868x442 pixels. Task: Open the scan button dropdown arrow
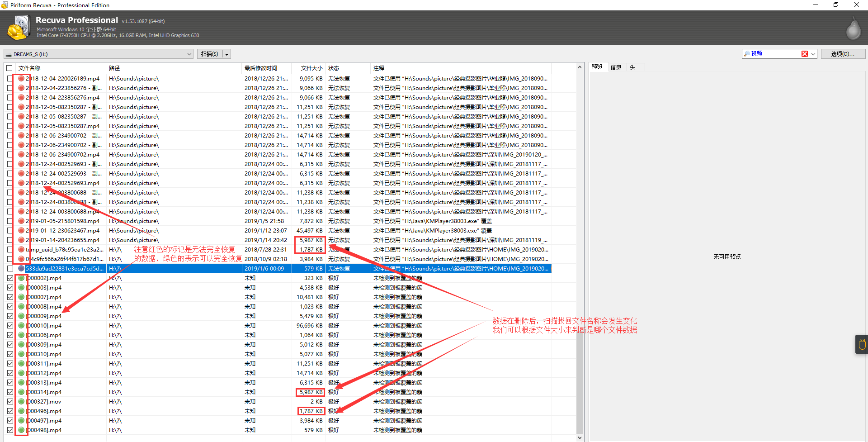click(x=227, y=54)
